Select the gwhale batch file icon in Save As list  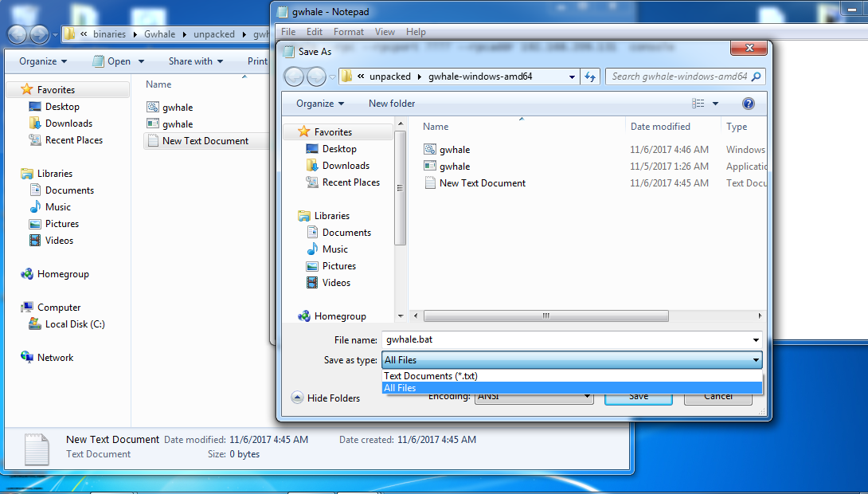430,150
